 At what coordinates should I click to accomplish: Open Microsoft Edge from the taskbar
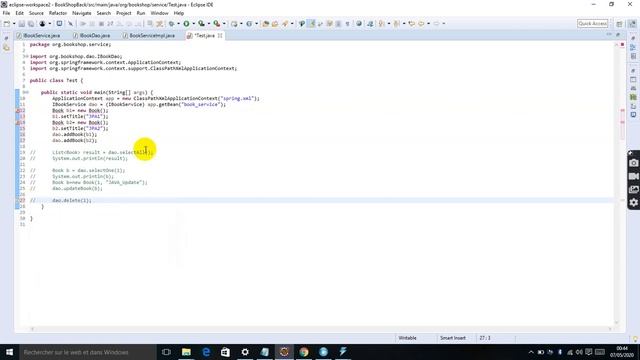point(206,352)
